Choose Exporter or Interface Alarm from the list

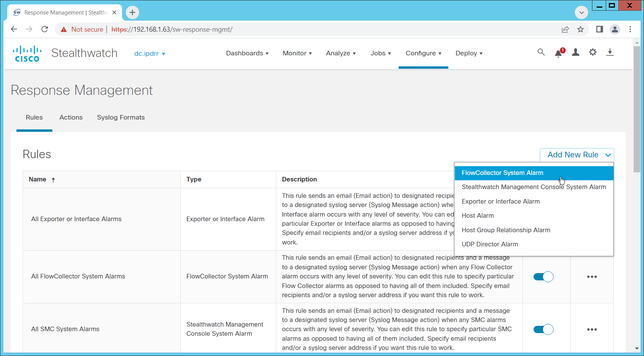534,201
